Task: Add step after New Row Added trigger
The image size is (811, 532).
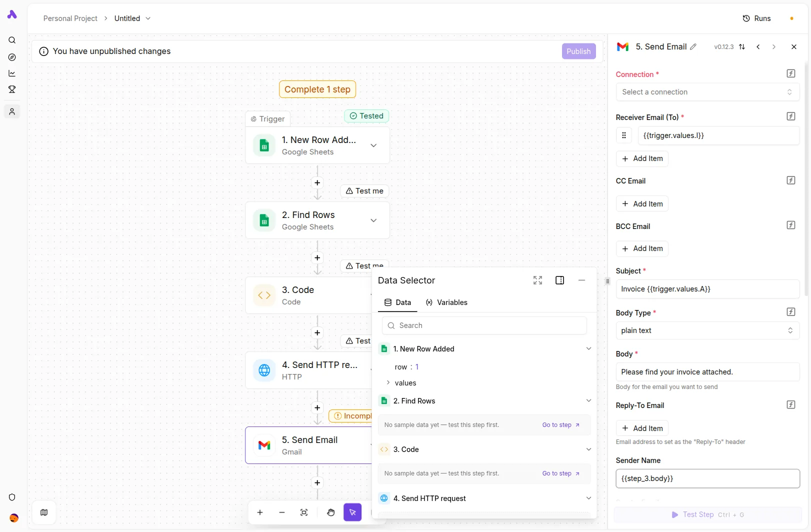Action: (317, 183)
